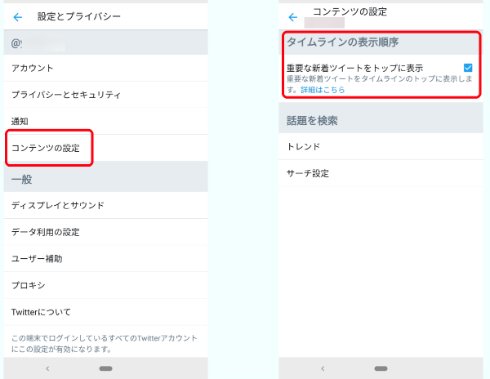Open プライバシーとセキュリティ settings
The image size is (490, 379).
[106, 95]
